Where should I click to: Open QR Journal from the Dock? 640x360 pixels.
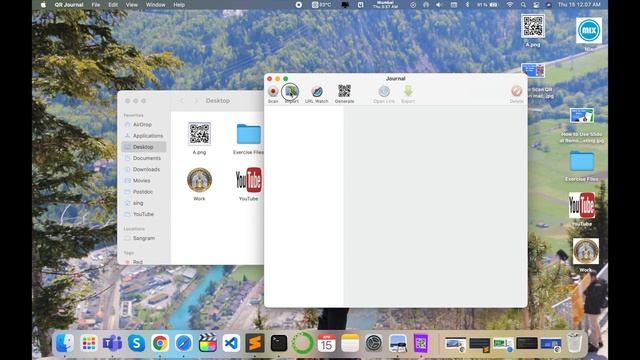(421, 343)
